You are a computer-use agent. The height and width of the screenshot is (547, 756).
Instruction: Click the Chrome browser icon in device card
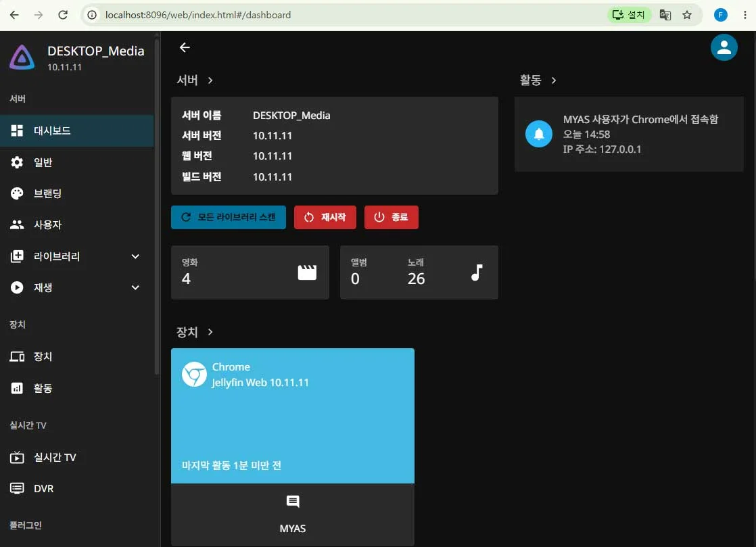pos(194,375)
